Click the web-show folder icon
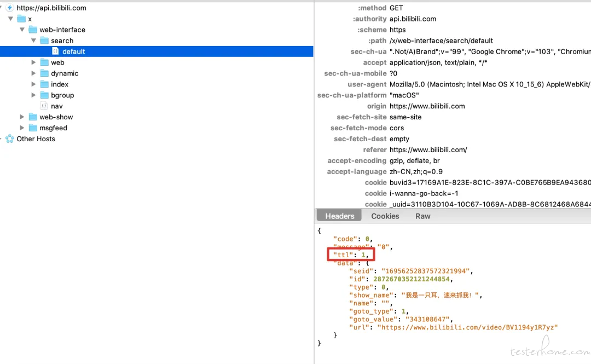Viewport: 591px width, 364px height. 33,117
